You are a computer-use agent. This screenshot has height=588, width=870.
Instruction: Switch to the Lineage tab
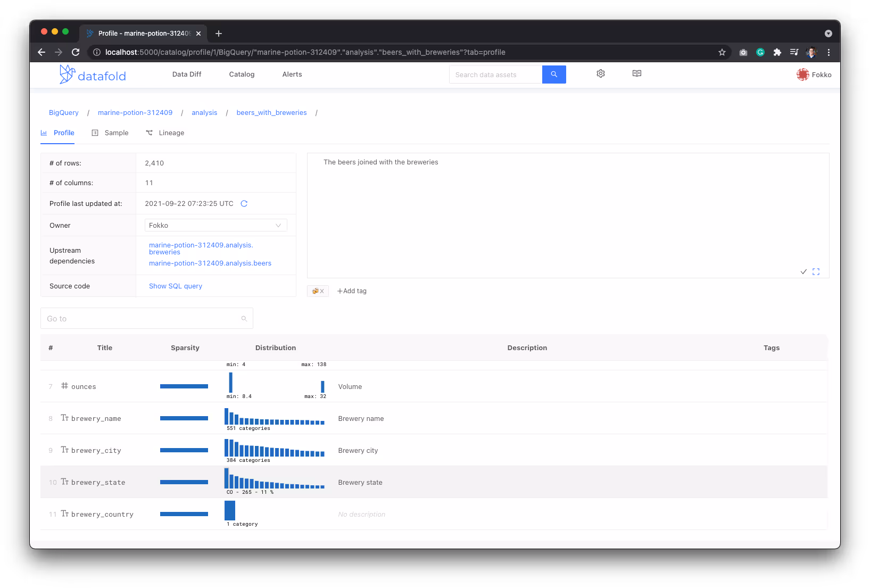tap(165, 133)
